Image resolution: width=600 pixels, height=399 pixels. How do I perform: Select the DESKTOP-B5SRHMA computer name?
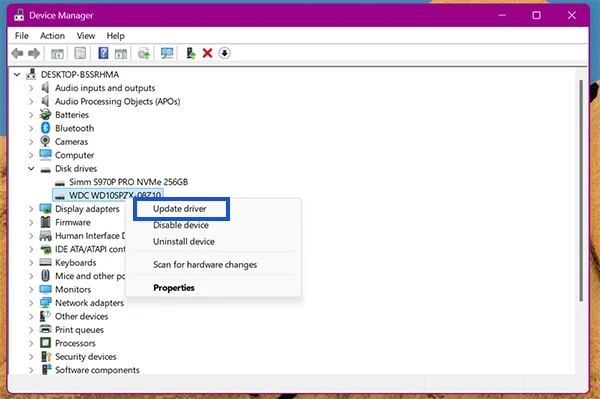pyautogui.click(x=80, y=75)
